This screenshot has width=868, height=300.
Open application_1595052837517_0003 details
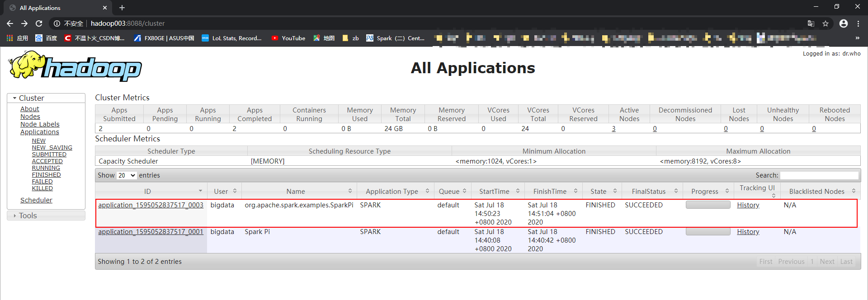click(151, 205)
